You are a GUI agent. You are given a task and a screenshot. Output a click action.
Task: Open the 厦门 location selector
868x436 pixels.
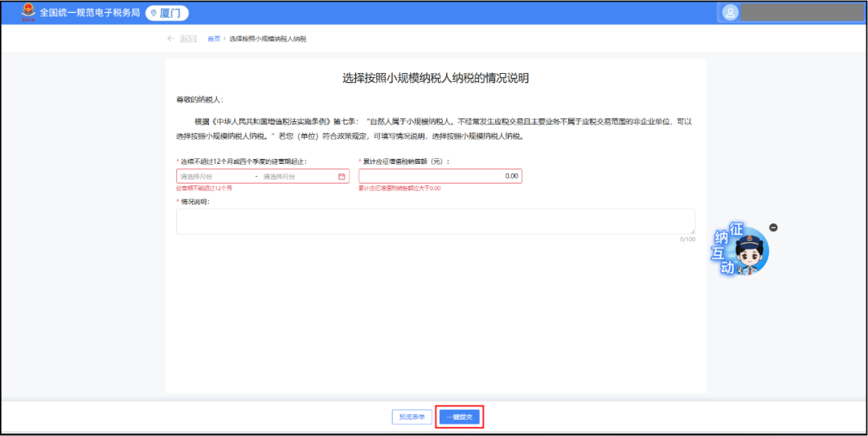pos(166,13)
